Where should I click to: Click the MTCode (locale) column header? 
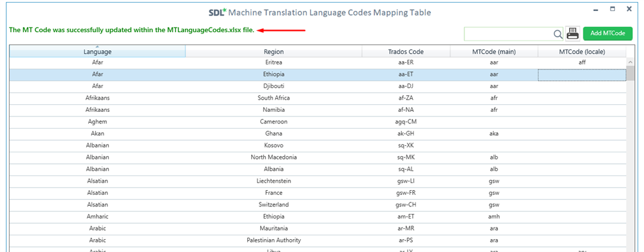582,51
